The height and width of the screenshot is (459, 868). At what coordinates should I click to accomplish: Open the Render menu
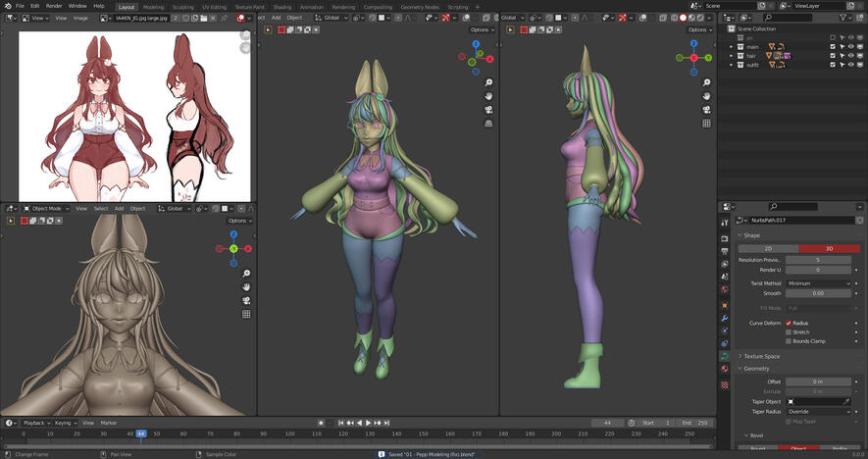pos(55,6)
